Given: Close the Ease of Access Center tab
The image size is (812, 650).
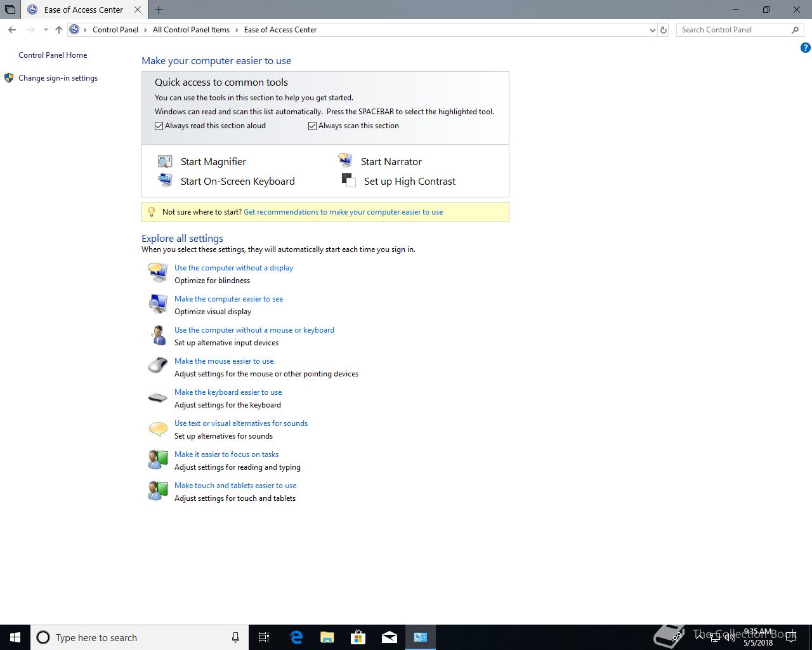Looking at the screenshot, I should (x=138, y=10).
